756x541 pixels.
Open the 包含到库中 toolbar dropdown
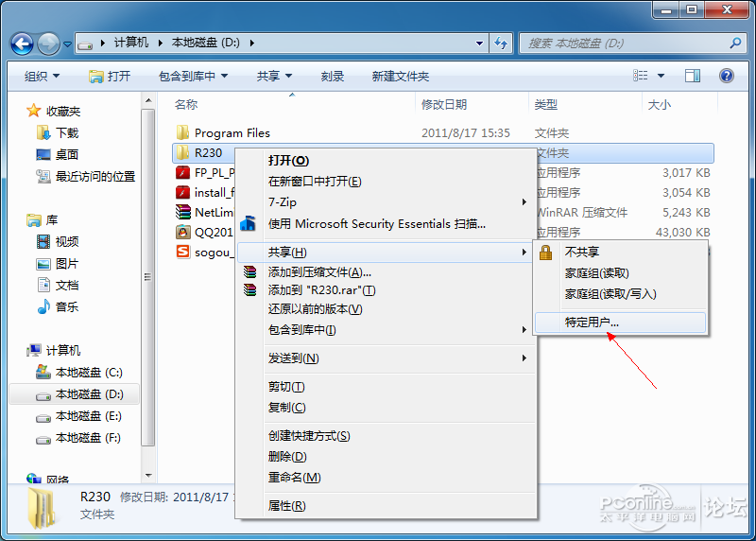coord(193,77)
